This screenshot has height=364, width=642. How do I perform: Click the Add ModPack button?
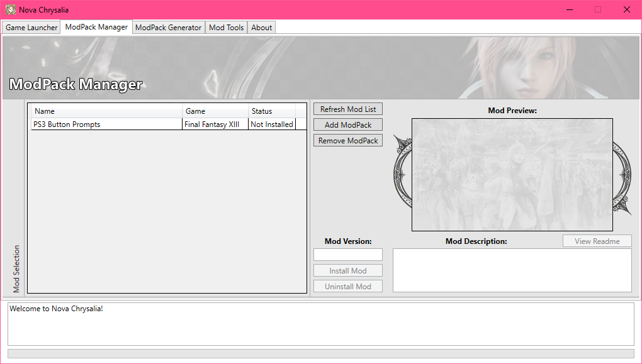coord(348,124)
